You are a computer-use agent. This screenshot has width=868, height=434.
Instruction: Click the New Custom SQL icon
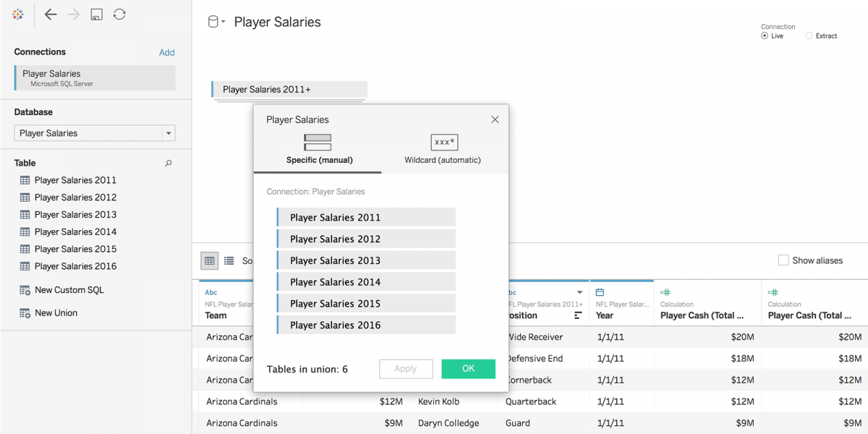(25, 290)
